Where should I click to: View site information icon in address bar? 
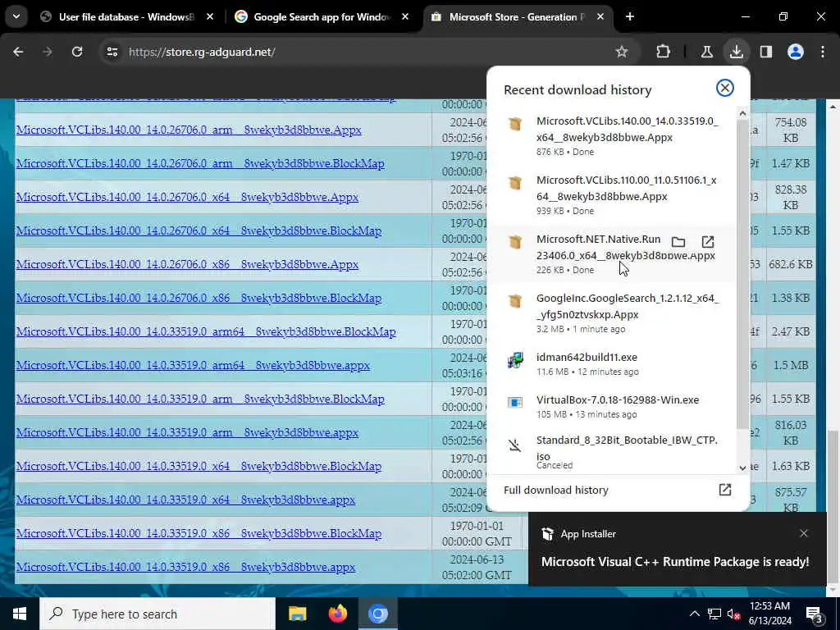point(112,52)
